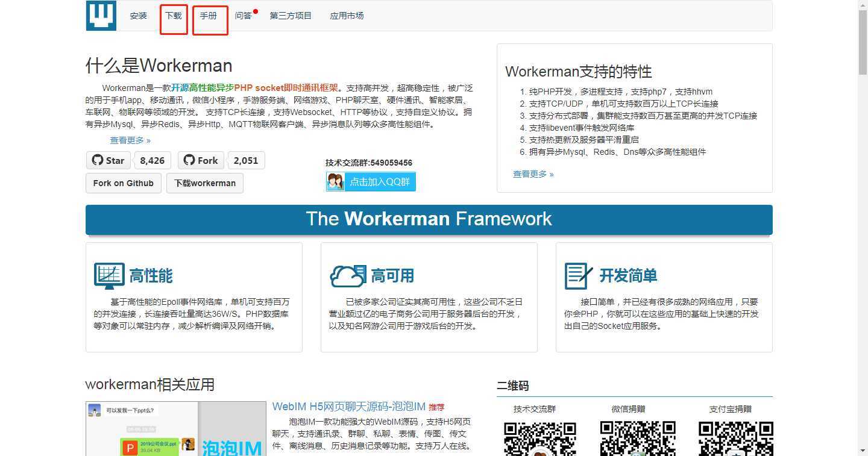Screen dimensions: 868x456
Task: Click the GitHub Star button
Action: 108,160
